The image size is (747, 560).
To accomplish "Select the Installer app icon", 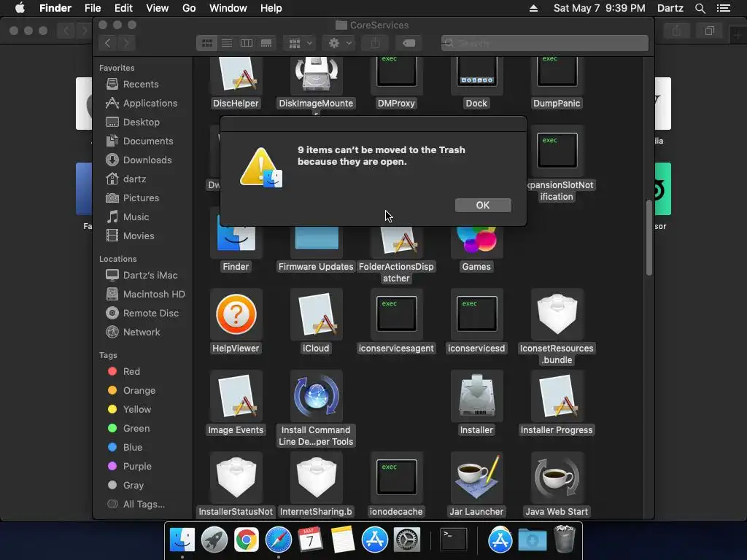I will click(x=476, y=396).
